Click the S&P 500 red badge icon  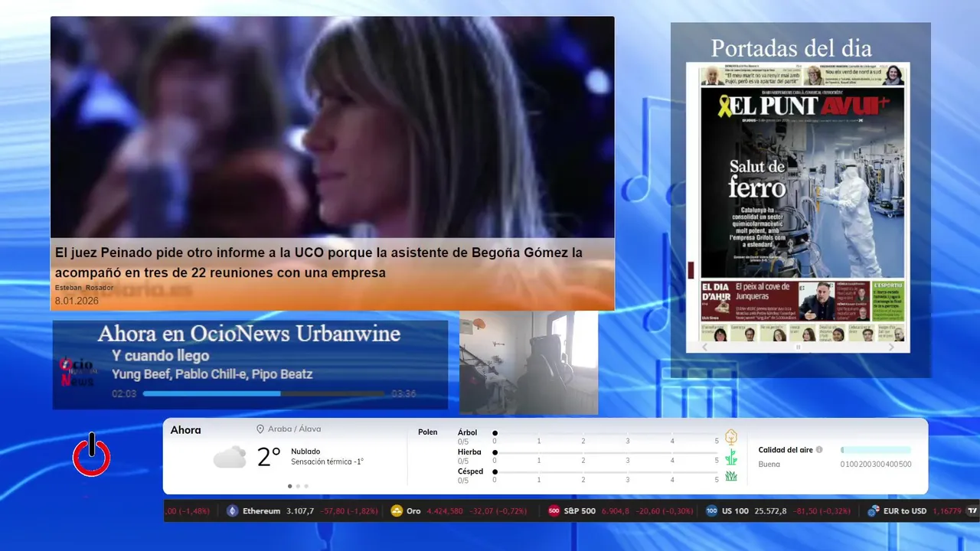[554, 510]
